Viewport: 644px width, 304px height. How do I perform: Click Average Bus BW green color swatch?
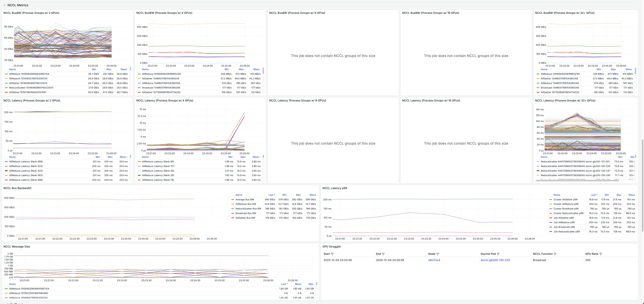[233, 200]
